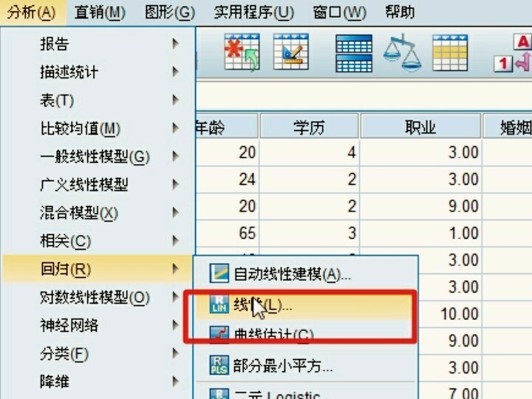
Task: Select 线性(L)... regression option
Action: pos(306,305)
